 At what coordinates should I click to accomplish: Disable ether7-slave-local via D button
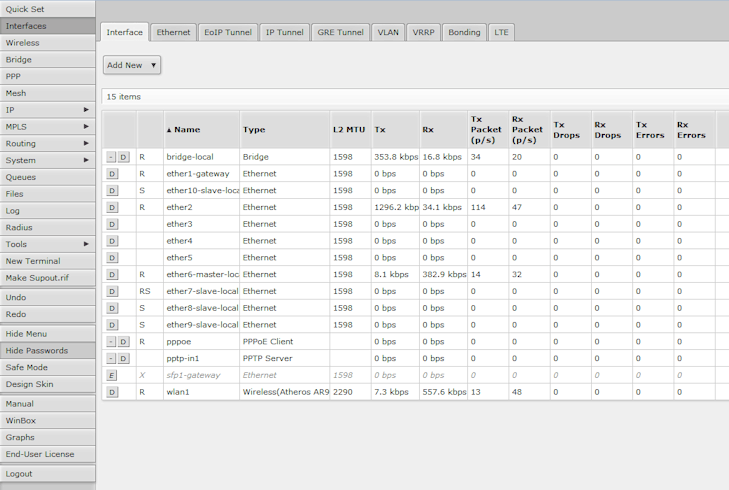pos(112,291)
